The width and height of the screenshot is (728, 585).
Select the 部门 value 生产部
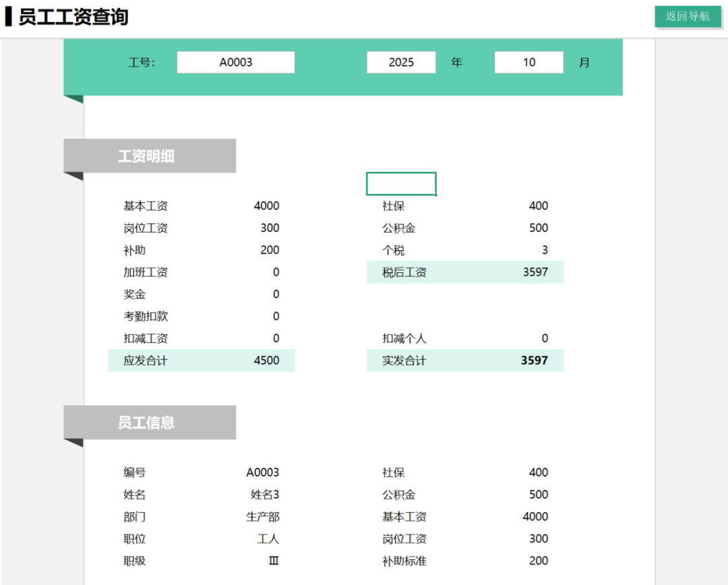click(x=262, y=517)
